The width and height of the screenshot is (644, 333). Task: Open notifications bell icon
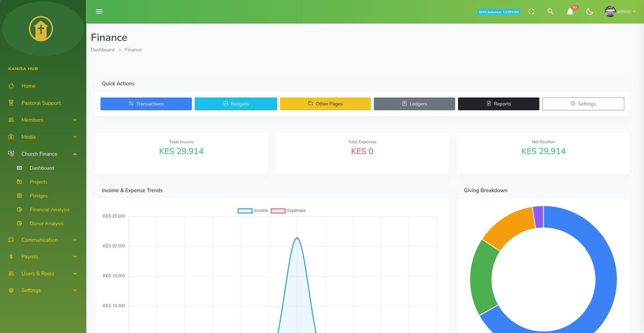click(x=570, y=12)
